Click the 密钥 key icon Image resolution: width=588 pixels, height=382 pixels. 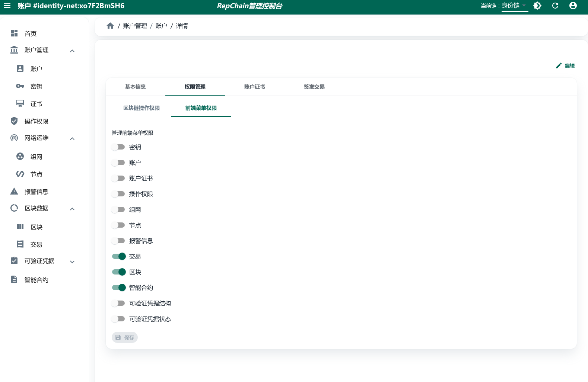20,86
